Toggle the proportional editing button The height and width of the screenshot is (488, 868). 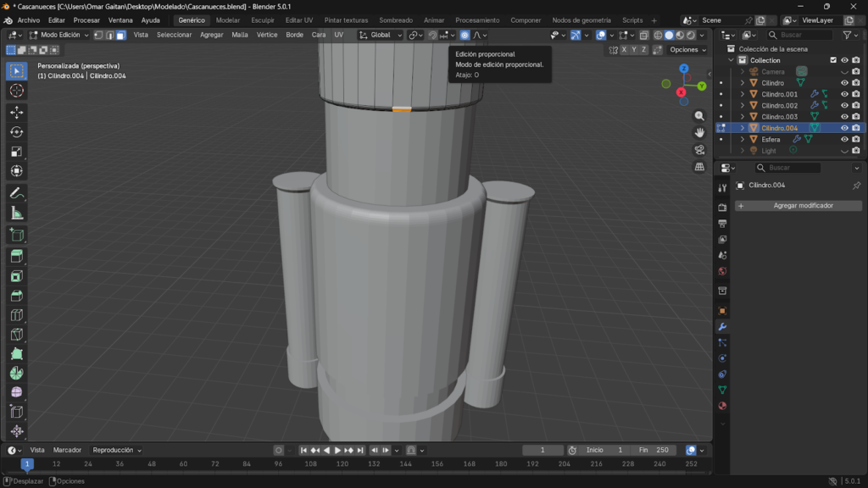[465, 35]
